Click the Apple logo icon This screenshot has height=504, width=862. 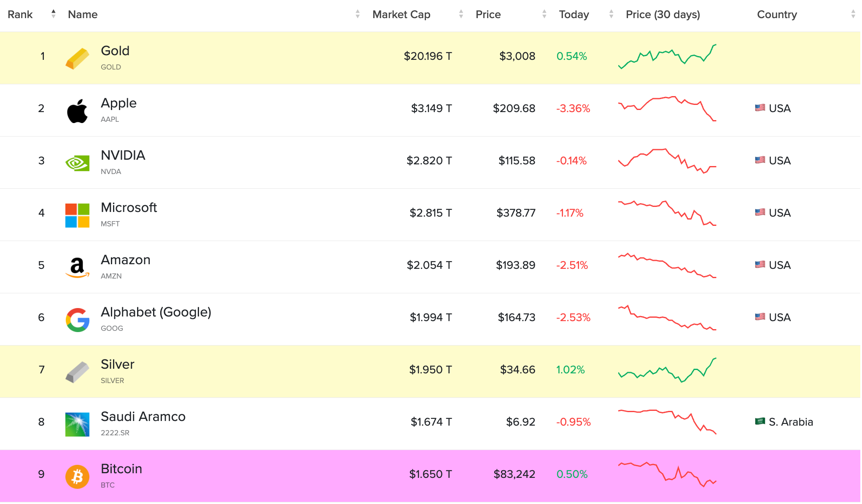[x=77, y=111]
